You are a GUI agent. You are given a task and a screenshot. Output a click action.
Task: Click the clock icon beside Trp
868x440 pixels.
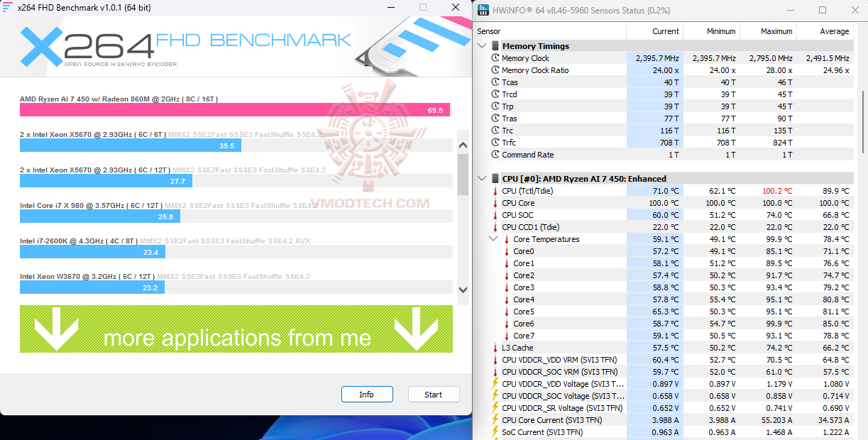coord(495,106)
